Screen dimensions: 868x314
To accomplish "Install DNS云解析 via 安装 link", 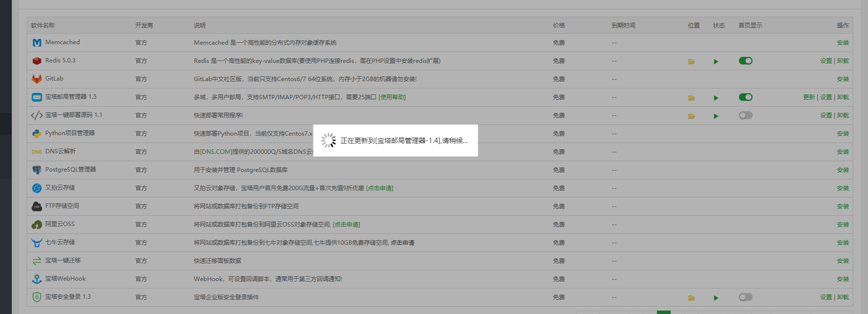I will coord(843,152).
